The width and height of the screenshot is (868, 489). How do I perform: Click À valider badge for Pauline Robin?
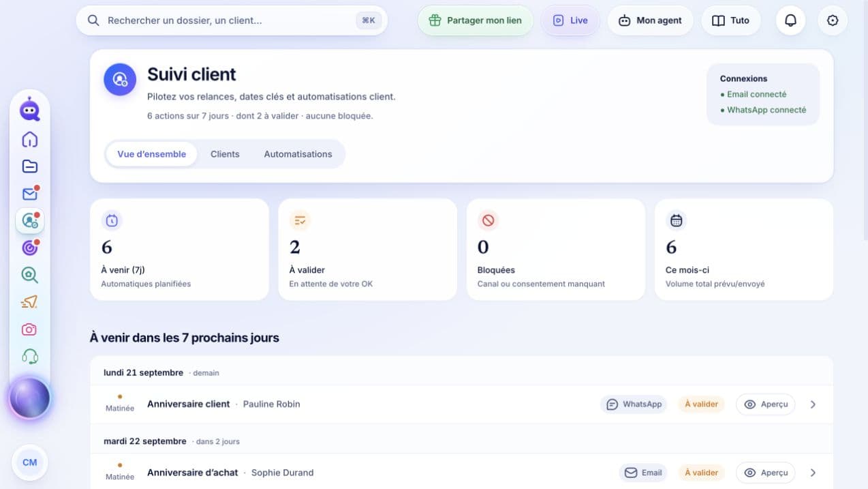(701, 404)
